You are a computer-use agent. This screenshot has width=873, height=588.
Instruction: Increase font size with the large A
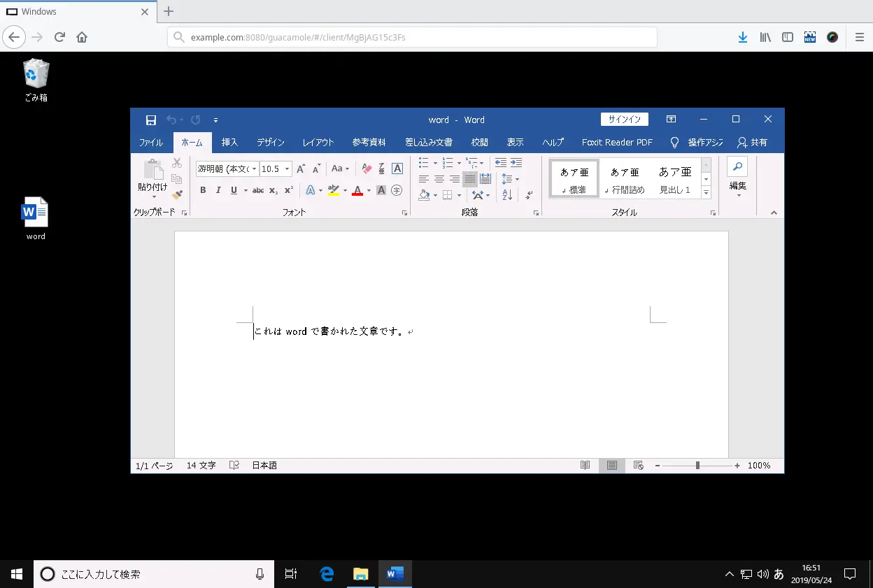click(x=301, y=168)
